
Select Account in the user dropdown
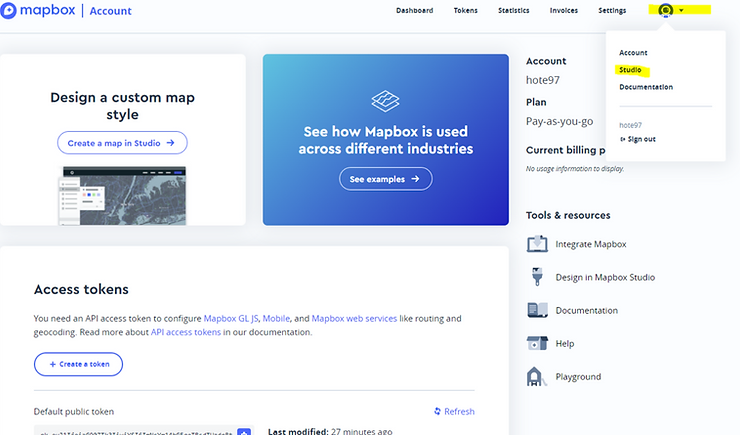pos(633,53)
